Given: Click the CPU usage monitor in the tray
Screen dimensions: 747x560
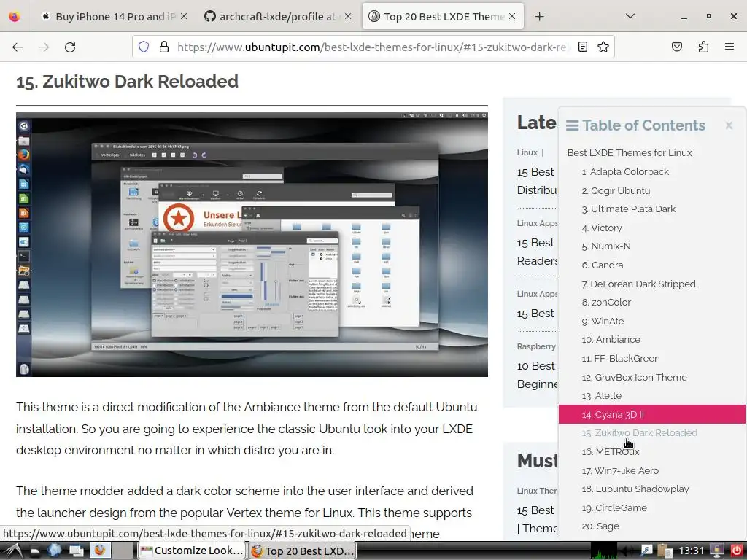Looking at the screenshot, I should [603, 551].
